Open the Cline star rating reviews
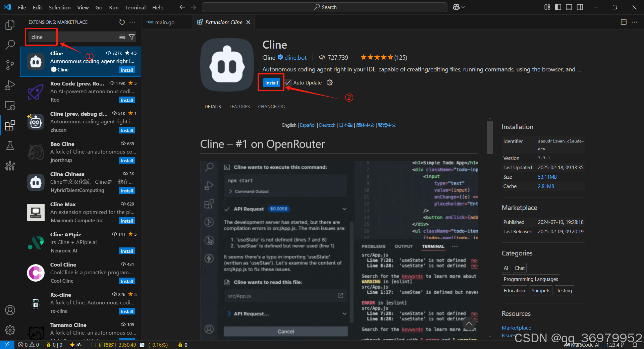 pyautogui.click(x=384, y=57)
